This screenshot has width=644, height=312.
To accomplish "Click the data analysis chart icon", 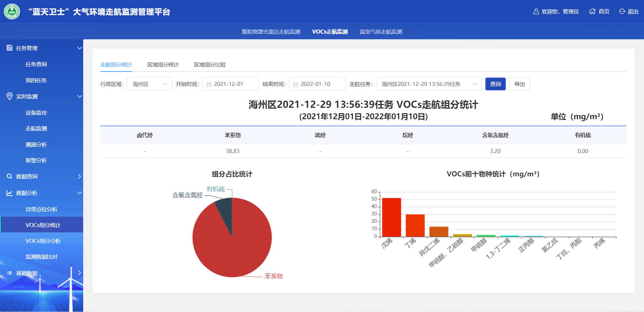I will tap(10, 193).
